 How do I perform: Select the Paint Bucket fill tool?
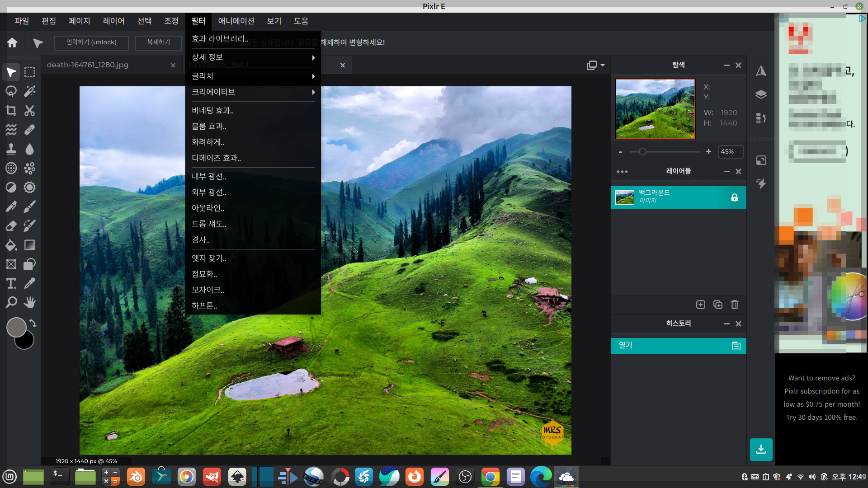pos(11,245)
